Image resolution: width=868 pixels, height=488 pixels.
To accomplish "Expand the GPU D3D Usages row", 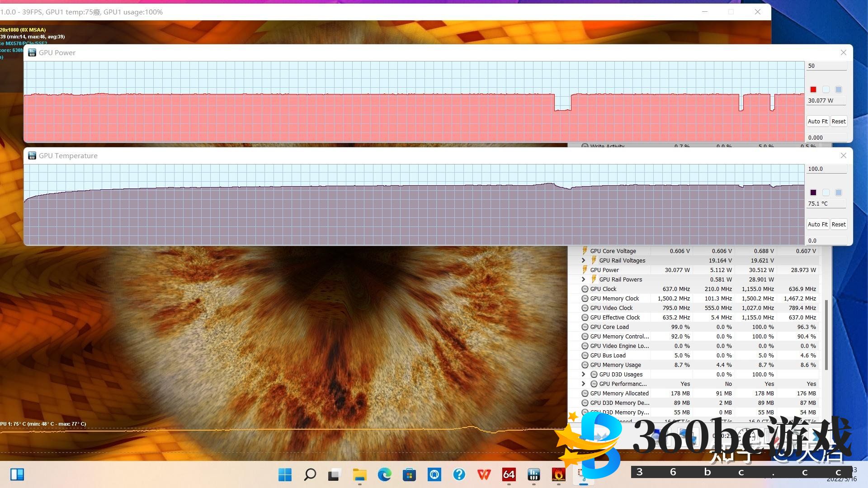I will point(583,374).
